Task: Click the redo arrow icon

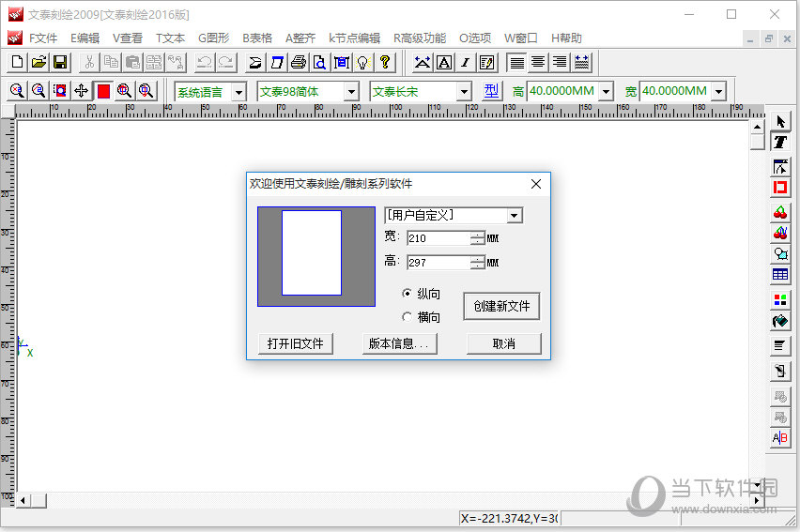Action: point(225,62)
